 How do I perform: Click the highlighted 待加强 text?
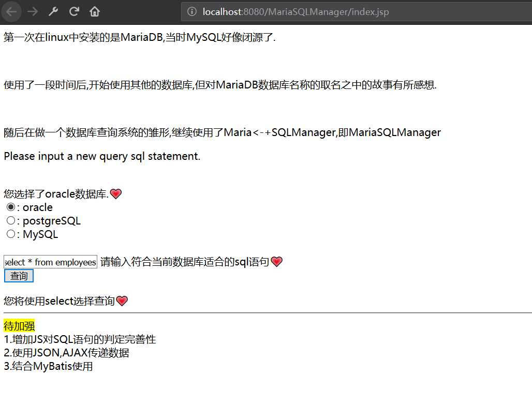click(x=19, y=326)
